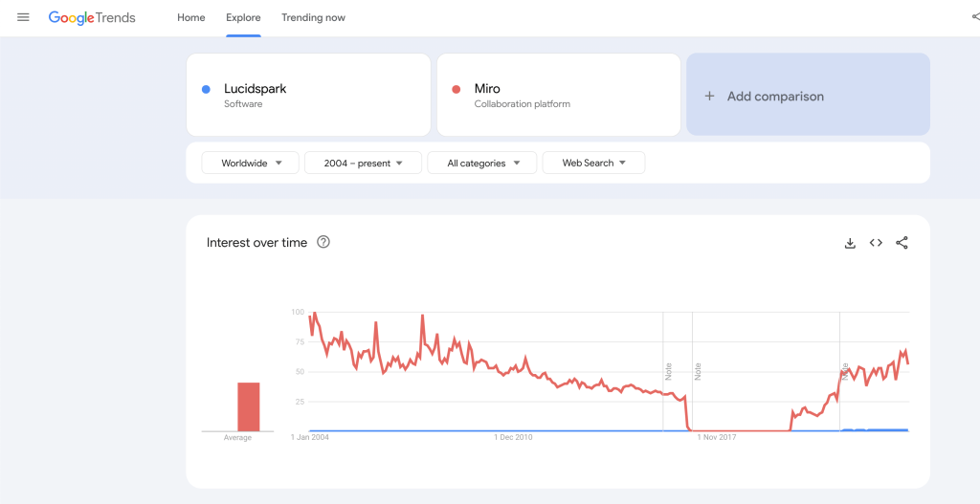Edit the Miro search term card
980x504 pixels.
(559, 95)
